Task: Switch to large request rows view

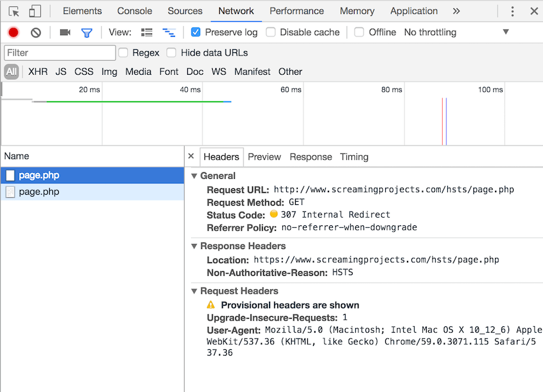Action: (147, 33)
